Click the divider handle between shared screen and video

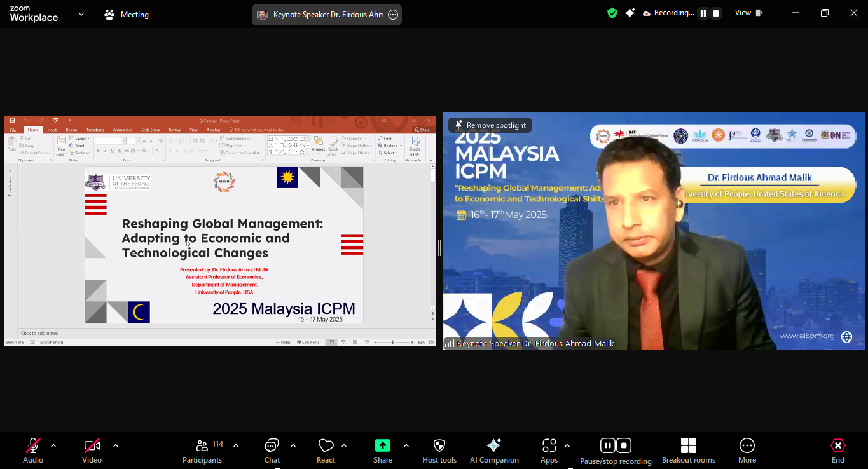[439, 247]
